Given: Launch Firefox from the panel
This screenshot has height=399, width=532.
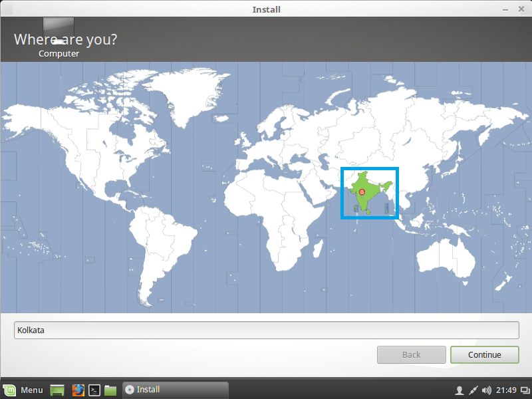Looking at the screenshot, I should [78, 390].
